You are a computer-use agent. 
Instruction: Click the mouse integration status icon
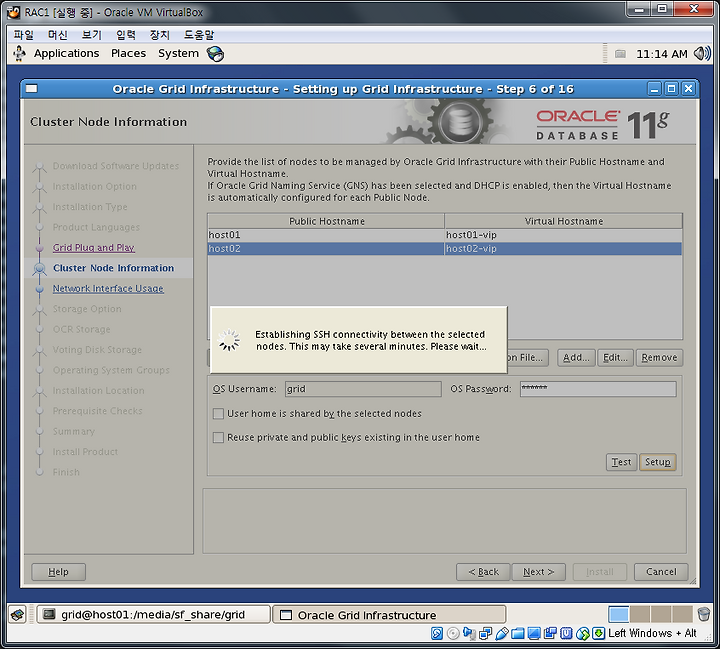pos(582,633)
